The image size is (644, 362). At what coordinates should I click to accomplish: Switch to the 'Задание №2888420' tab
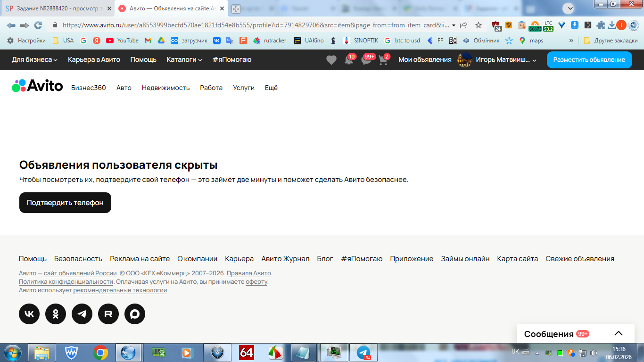click(58, 8)
